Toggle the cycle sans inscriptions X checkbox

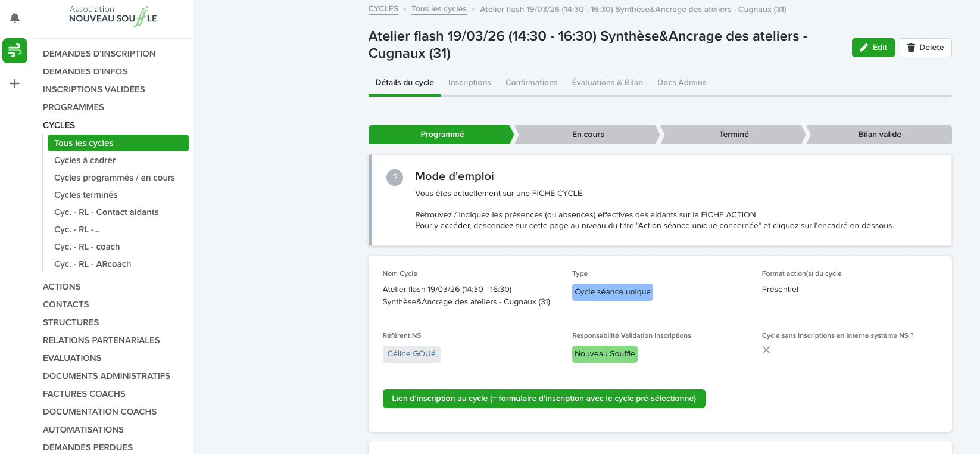tap(766, 350)
